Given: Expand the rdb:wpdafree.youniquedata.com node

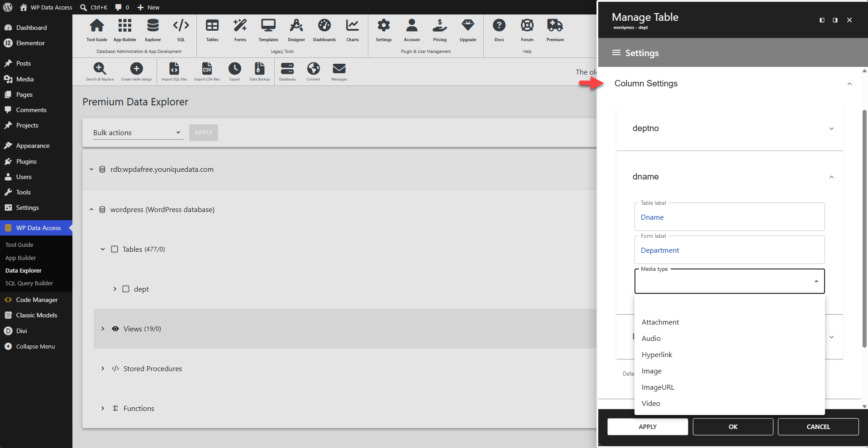Looking at the screenshot, I should pos(91,169).
